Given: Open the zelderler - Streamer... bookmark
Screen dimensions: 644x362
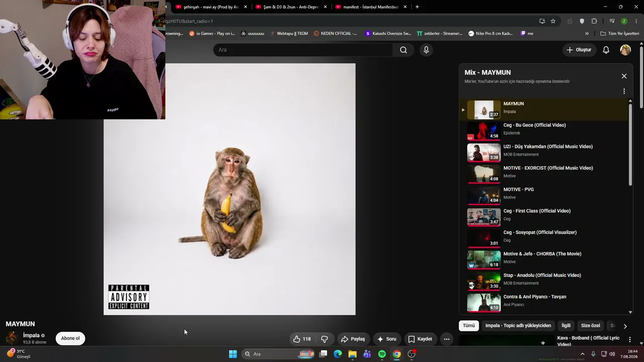Looking at the screenshot, I should 439,34.
